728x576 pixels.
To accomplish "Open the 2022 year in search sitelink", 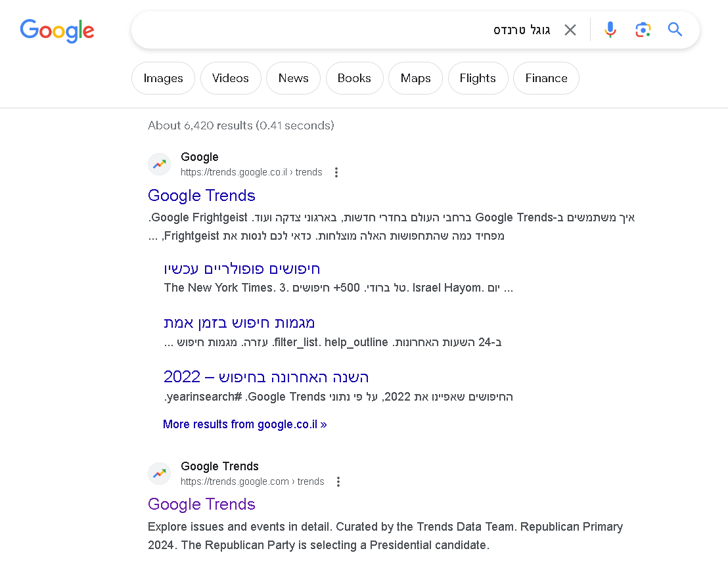I will (x=266, y=377).
